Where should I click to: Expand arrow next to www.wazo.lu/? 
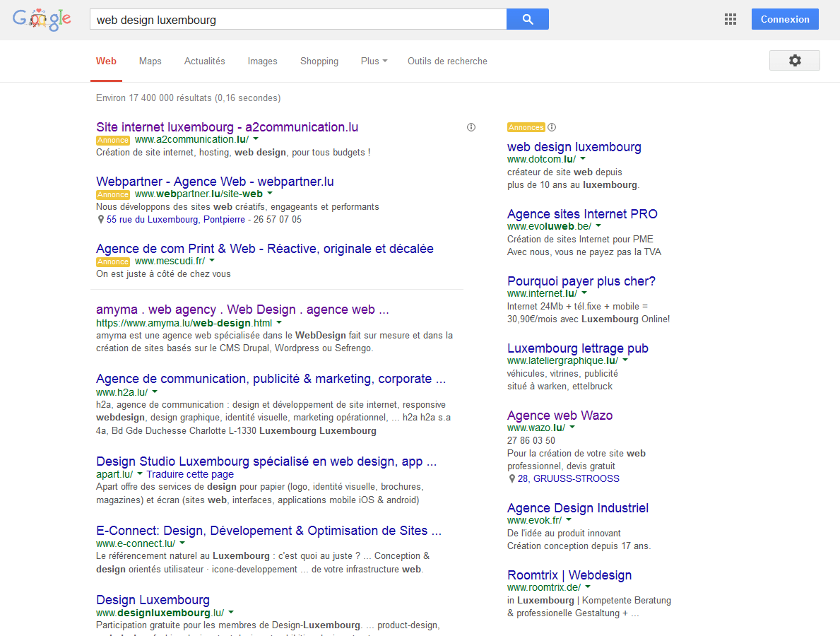(572, 427)
